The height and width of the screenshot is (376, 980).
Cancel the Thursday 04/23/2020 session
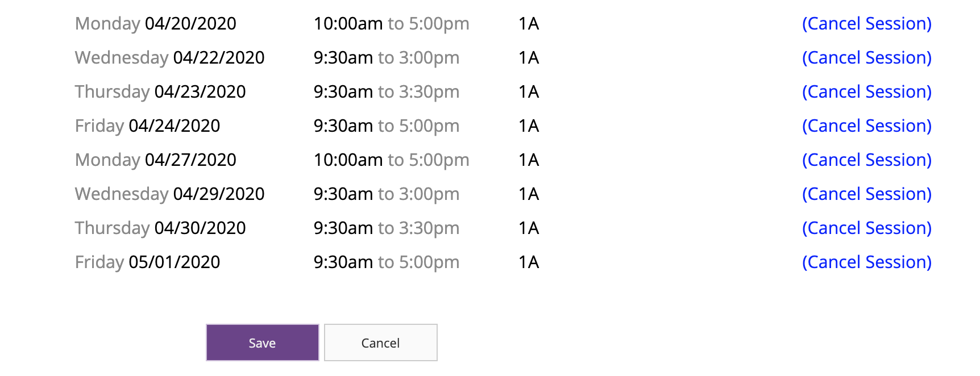(867, 92)
